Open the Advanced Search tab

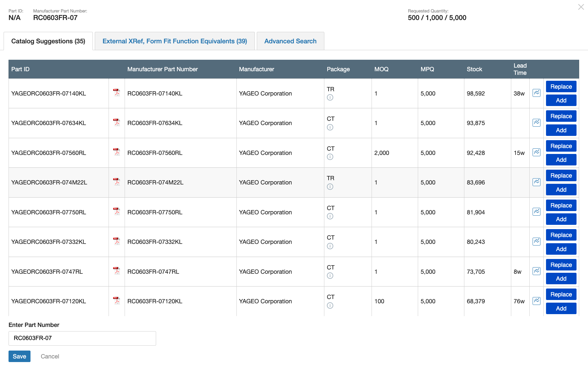tap(291, 41)
